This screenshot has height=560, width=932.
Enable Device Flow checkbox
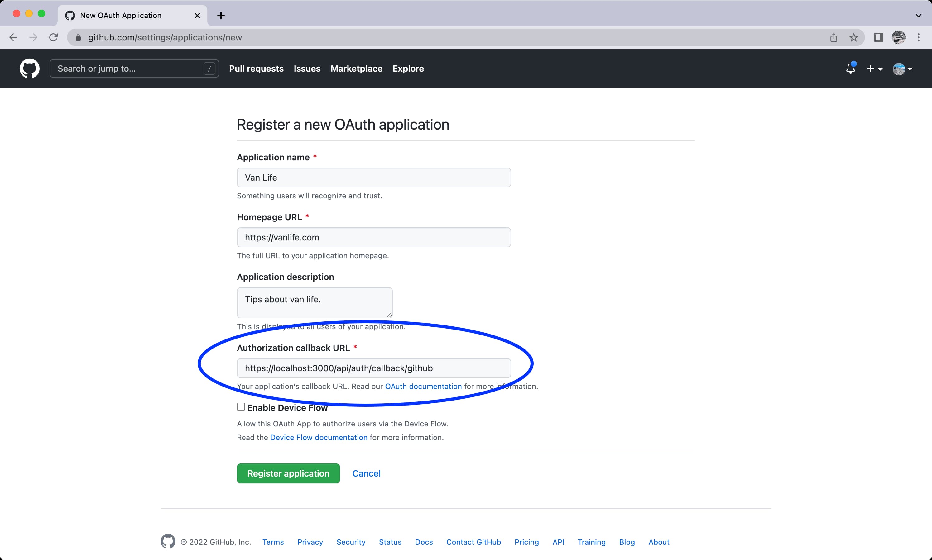point(241,407)
